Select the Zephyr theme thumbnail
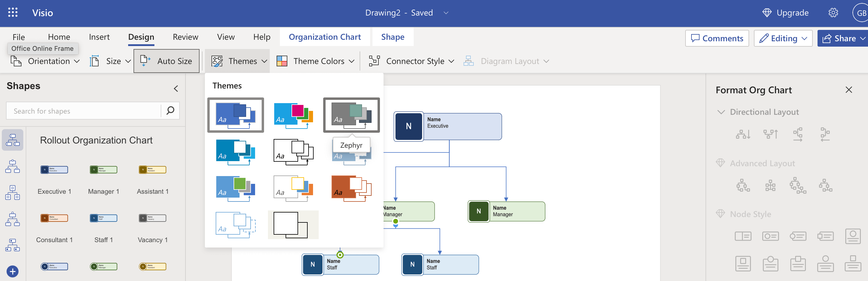868x281 pixels. point(351,115)
